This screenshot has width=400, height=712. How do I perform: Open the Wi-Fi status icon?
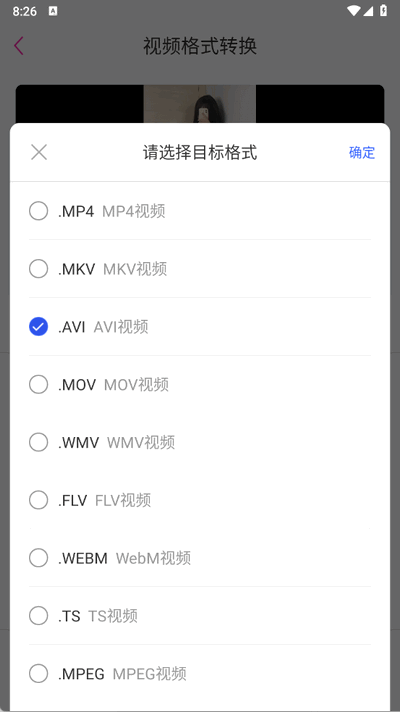tap(353, 11)
